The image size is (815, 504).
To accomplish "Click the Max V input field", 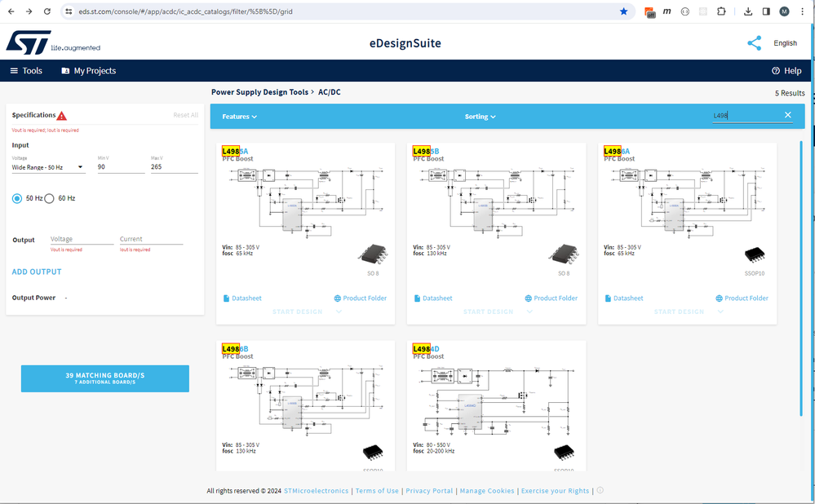I will pyautogui.click(x=174, y=167).
